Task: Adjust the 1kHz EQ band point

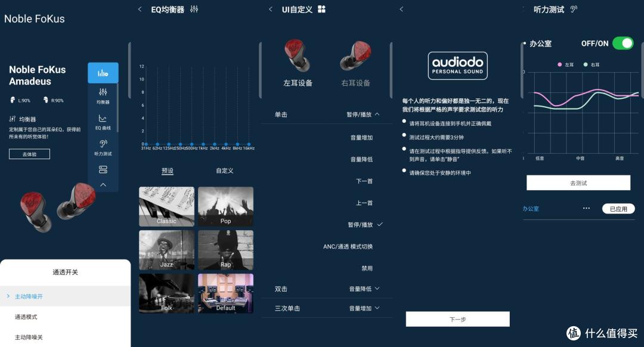Action: (x=203, y=144)
